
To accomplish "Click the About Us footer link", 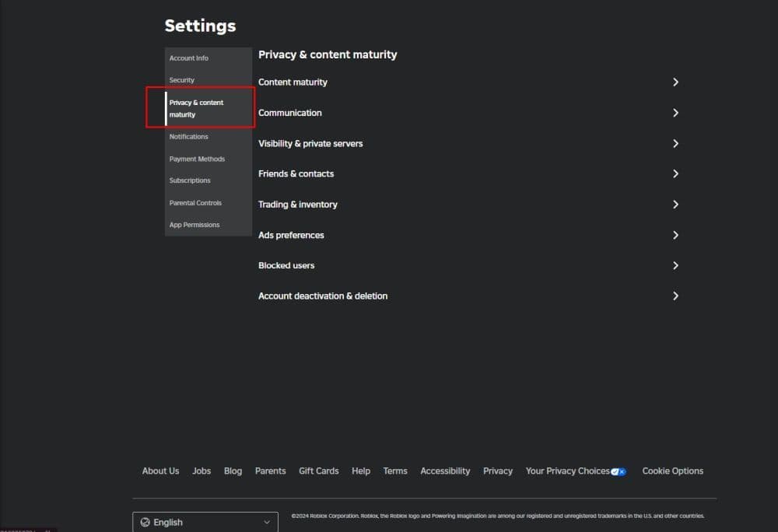I will pos(160,471).
